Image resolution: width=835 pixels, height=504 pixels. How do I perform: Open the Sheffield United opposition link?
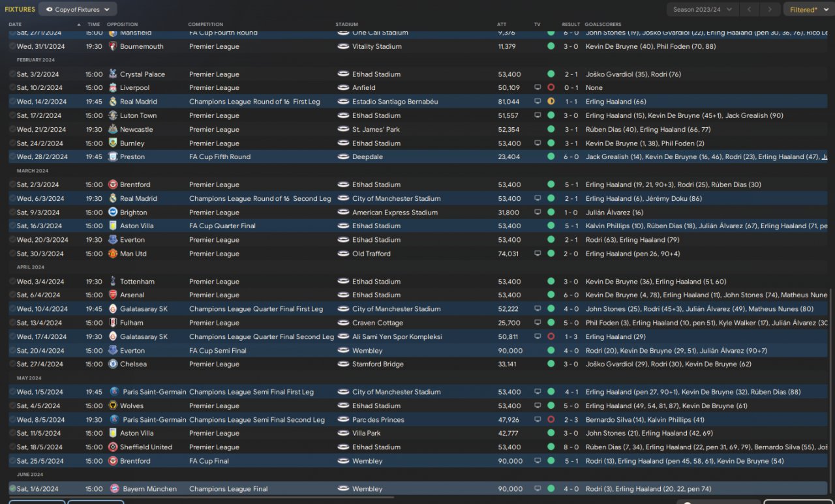pos(146,447)
